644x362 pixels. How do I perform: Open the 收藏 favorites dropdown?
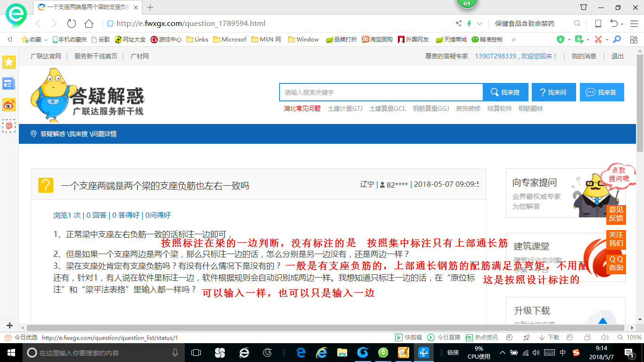pos(34,40)
